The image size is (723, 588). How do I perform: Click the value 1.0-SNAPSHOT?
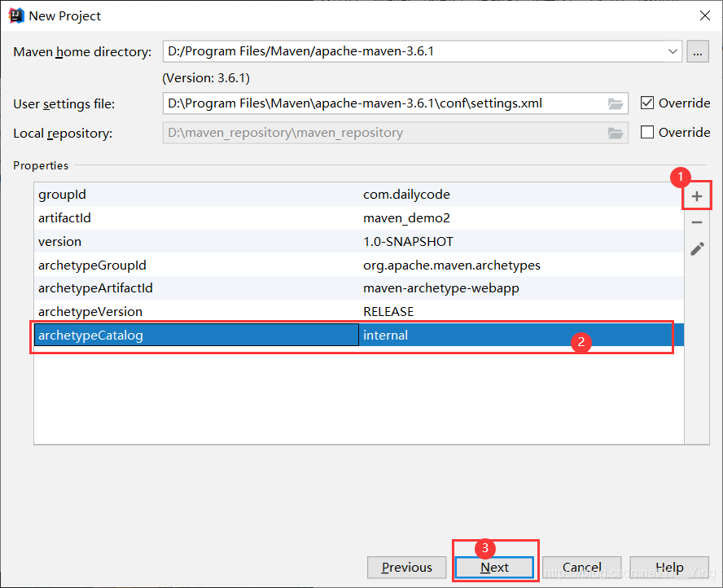point(408,242)
